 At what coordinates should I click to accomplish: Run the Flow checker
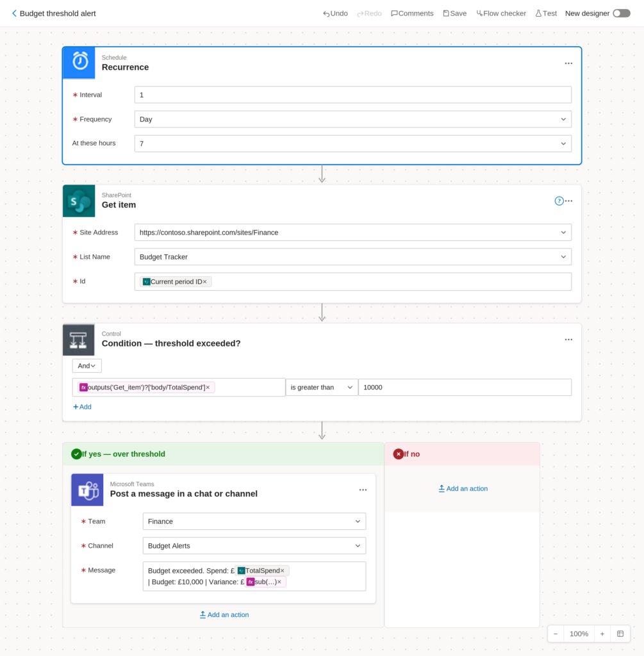pyautogui.click(x=501, y=13)
